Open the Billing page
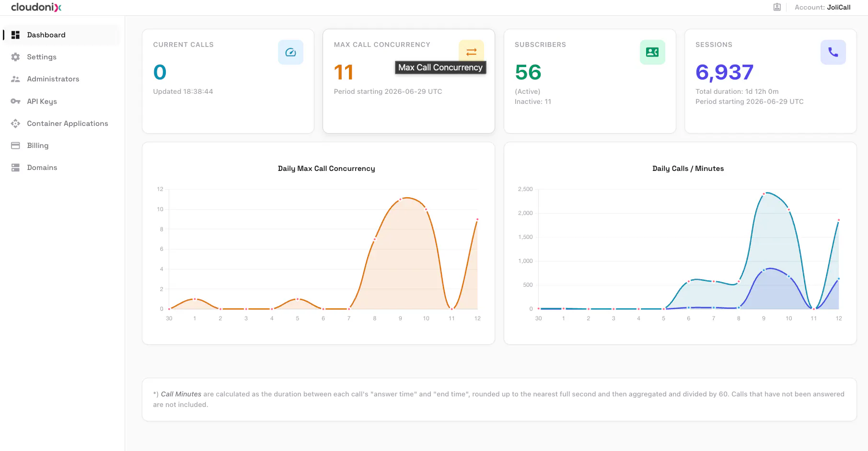 point(62,146)
